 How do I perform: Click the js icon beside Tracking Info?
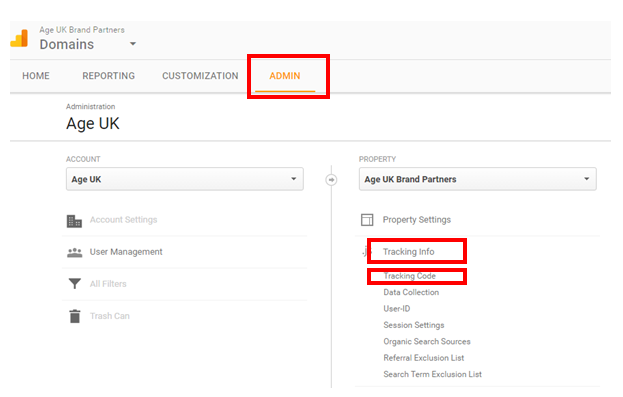[365, 252]
